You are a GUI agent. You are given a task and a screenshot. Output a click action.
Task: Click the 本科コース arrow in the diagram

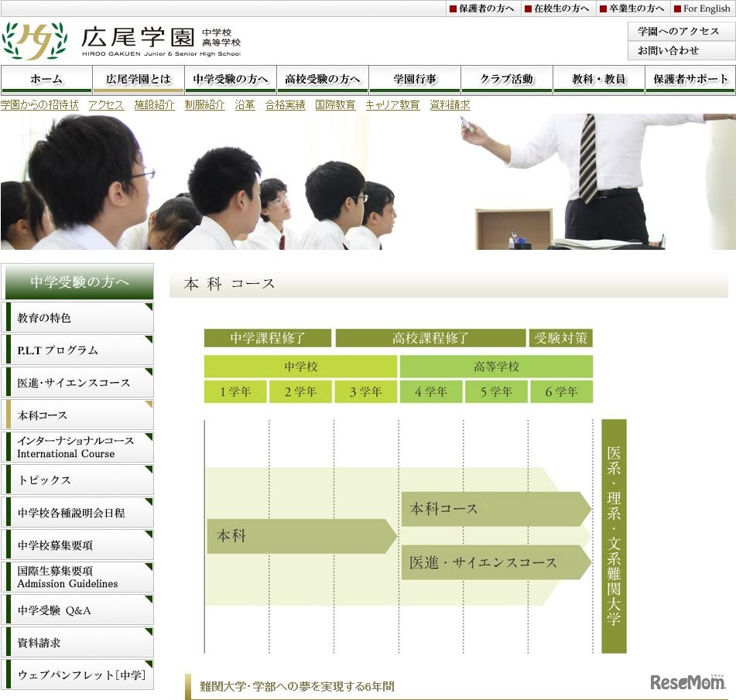pos(495,509)
